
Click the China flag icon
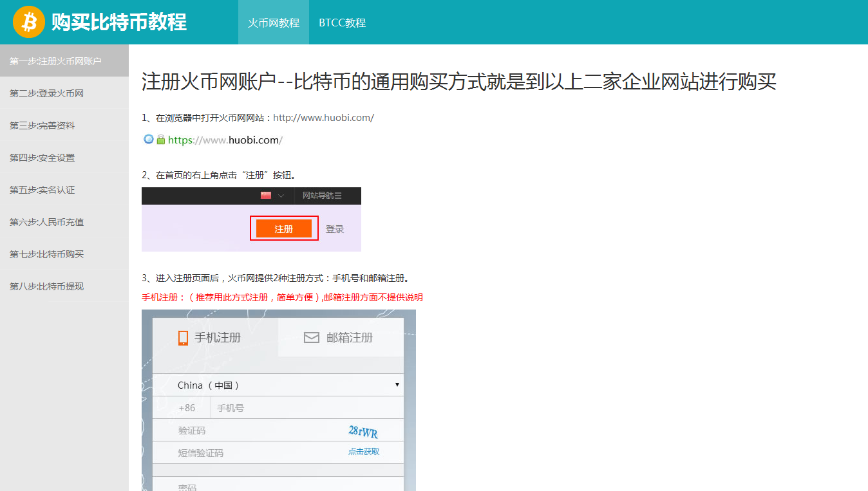point(266,196)
